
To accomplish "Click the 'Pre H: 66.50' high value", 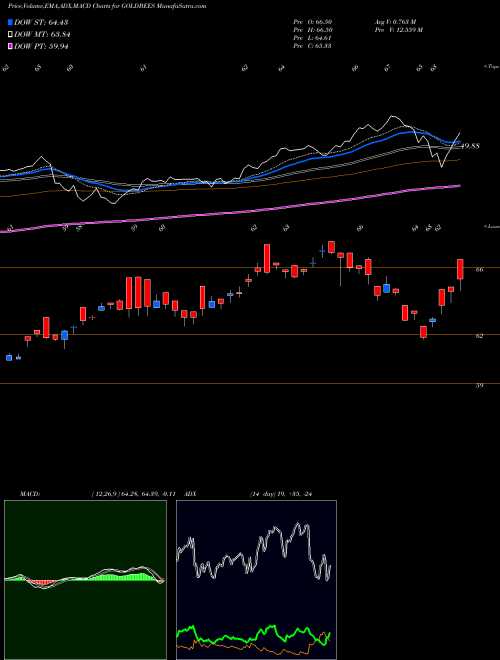I will tap(313, 29).
